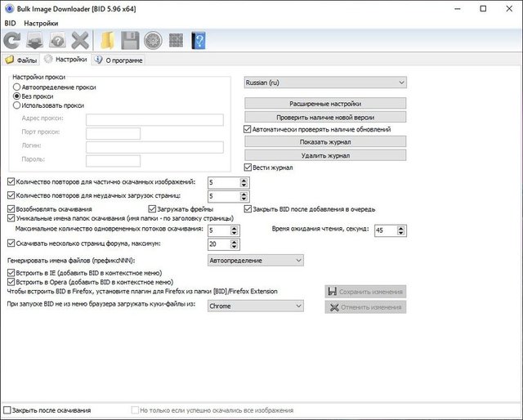Click the round gear wheel toolbar icon

(152, 40)
